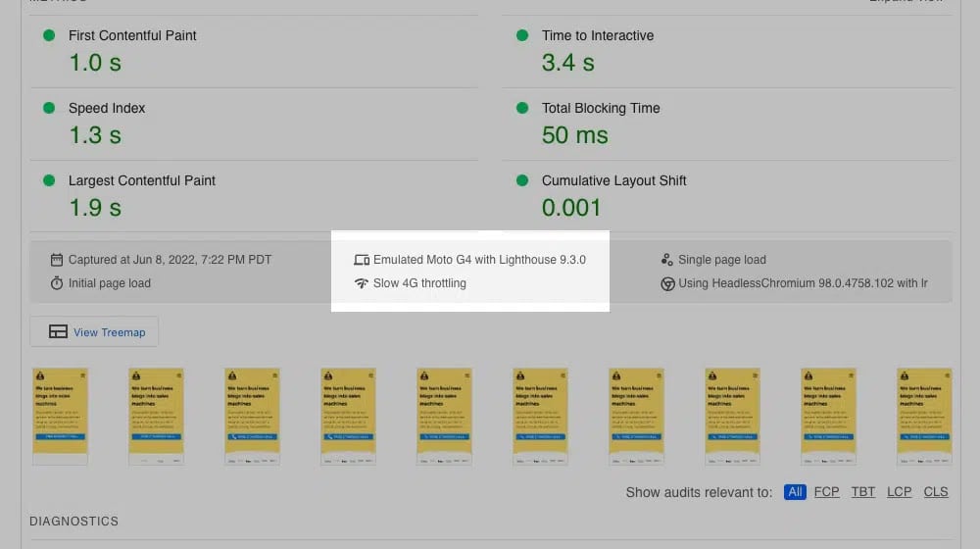
Task: Click Show audits relevant to label
Action: tap(699, 492)
